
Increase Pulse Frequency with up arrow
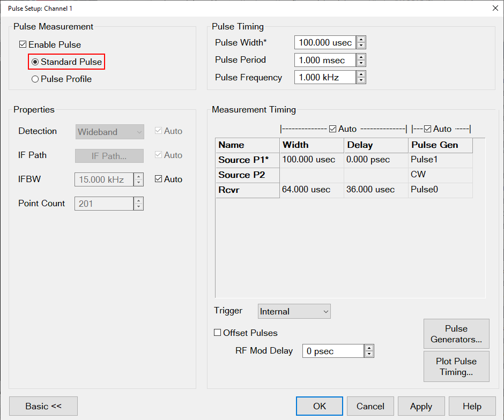(x=361, y=74)
